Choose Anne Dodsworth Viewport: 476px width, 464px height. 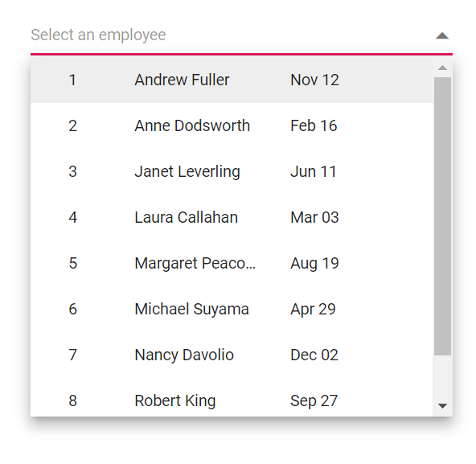[192, 125]
